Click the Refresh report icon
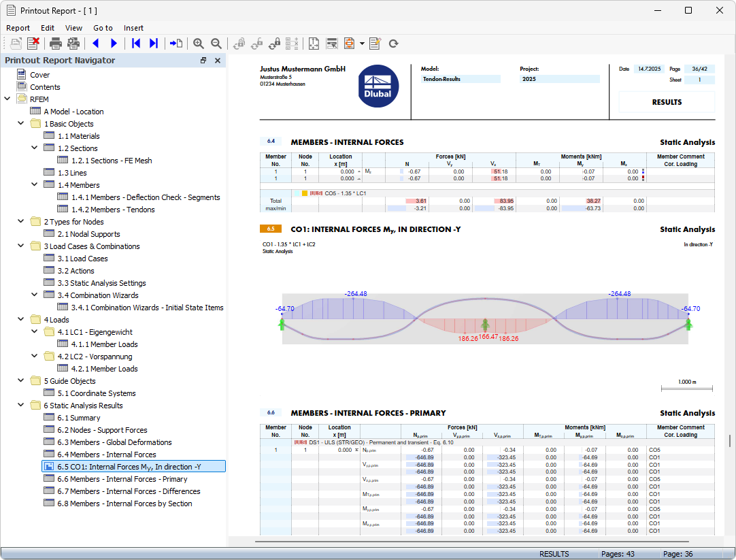The height and width of the screenshot is (560, 736). (393, 44)
